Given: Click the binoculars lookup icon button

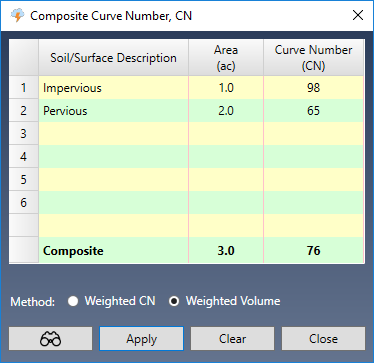Looking at the screenshot, I should pos(50,339).
